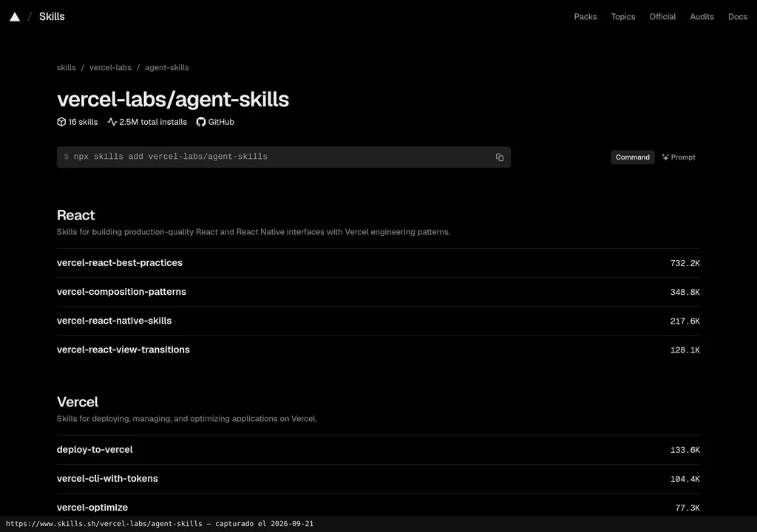The height and width of the screenshot is (532, 757).
Task: Click the 348.8K install count
Action: [x=685, y=292]
